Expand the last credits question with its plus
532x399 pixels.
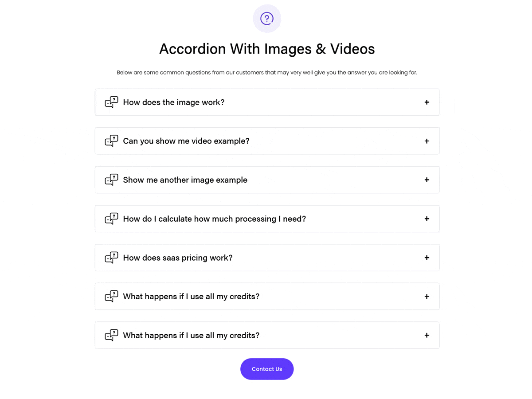coord(426,335)
